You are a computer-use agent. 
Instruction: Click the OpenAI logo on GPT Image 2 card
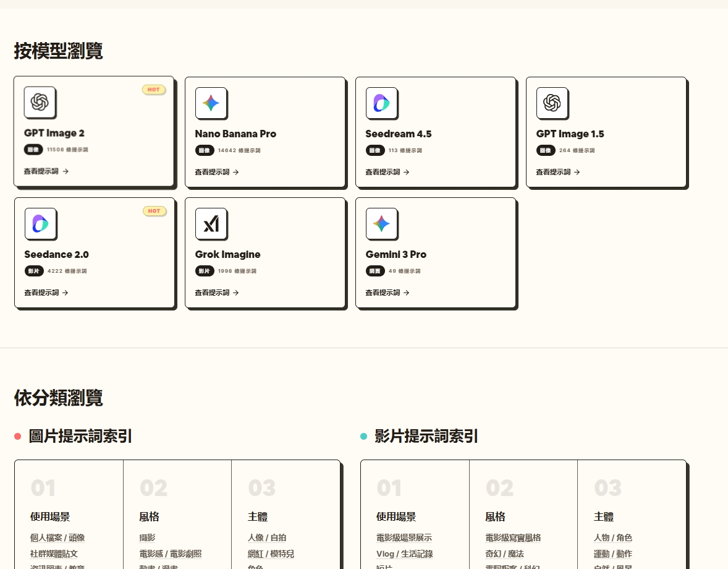coord(40,102)
